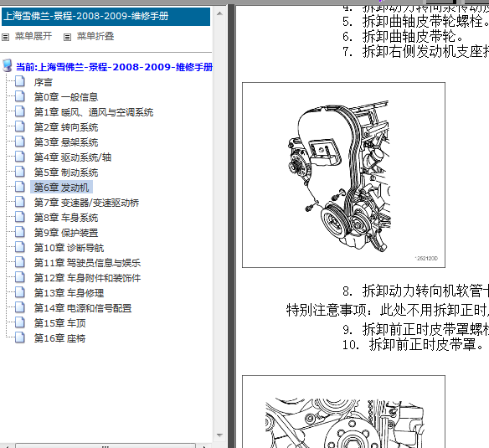Image resolution: width=489 pixels, height=448 pixels.
Task: Click the page icon beside 第13章 车身修理
Action: 20,292
